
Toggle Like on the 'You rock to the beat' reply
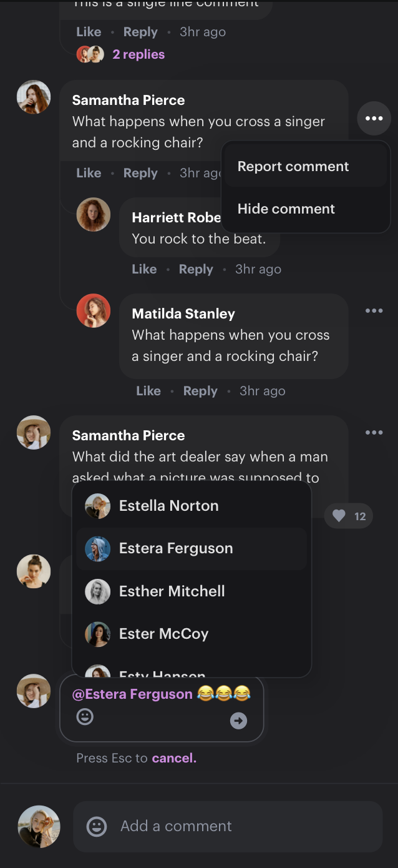point(144,269)
